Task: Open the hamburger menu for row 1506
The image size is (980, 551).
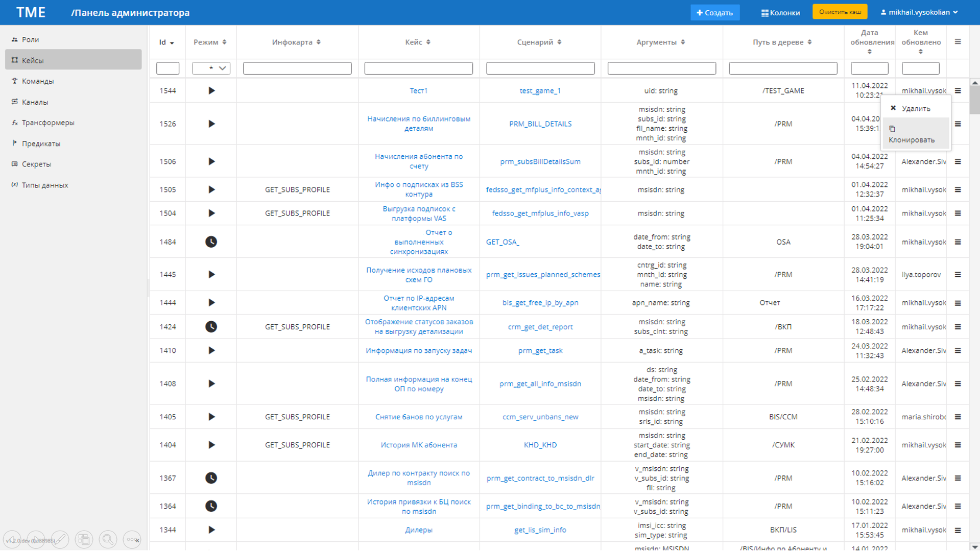Action: coord(958,162)
